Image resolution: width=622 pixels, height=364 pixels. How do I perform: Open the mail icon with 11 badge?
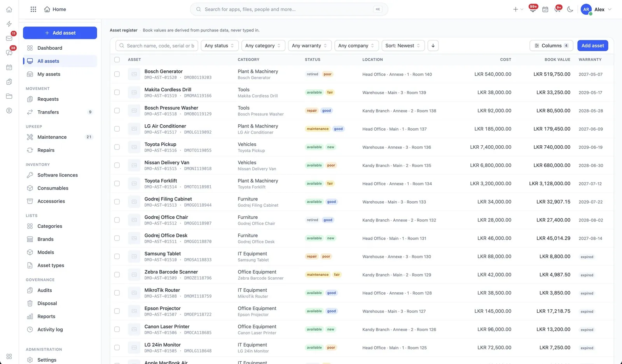coord(9,38)
